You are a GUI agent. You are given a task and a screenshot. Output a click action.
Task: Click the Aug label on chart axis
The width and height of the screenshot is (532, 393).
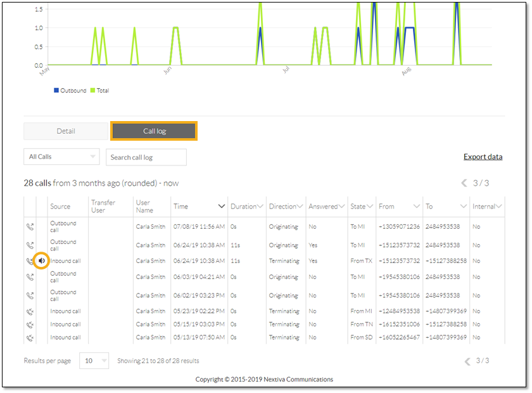click(407, 71)
